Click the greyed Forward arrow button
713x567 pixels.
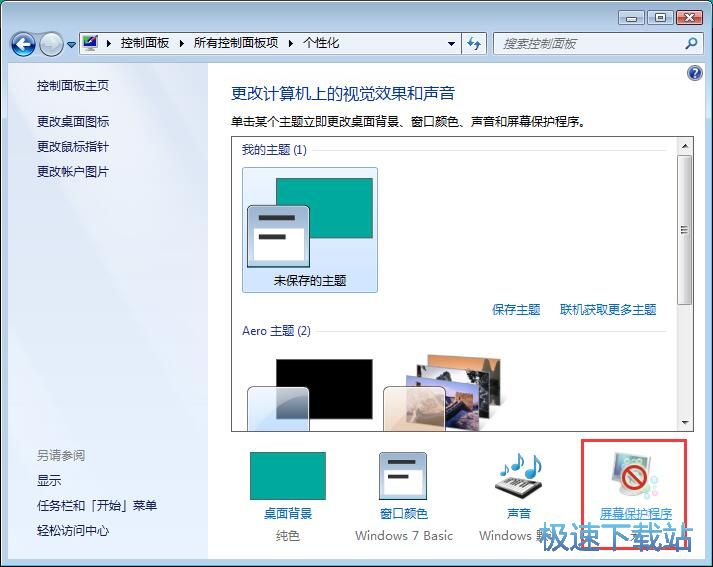click(x=51, y=44)
